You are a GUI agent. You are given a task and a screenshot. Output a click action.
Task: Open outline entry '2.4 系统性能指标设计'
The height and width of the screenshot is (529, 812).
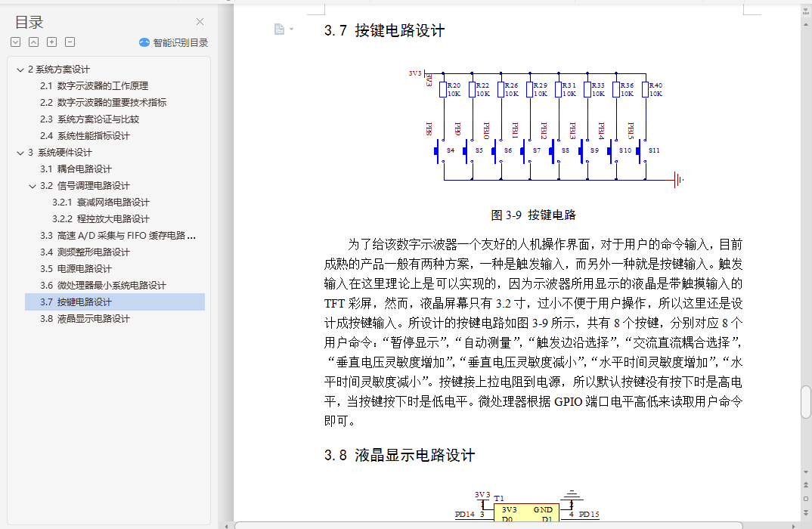[85, 135]
